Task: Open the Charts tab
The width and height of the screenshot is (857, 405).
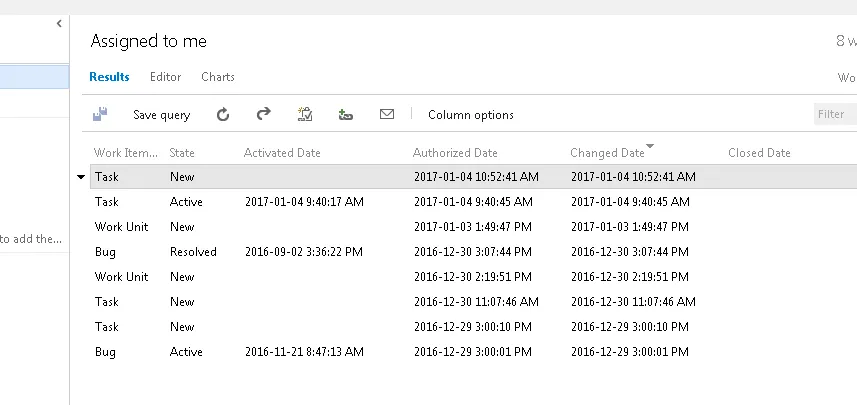Action: click(218, 77)
